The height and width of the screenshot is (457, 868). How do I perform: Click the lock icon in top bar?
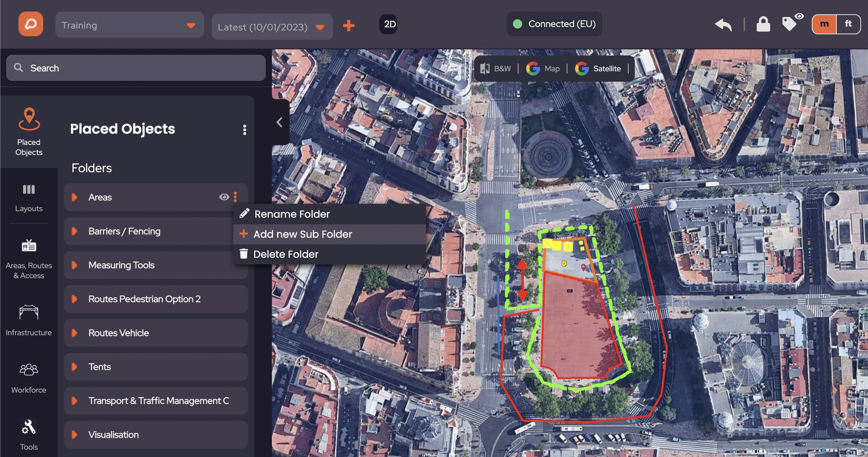pos(763,24)
